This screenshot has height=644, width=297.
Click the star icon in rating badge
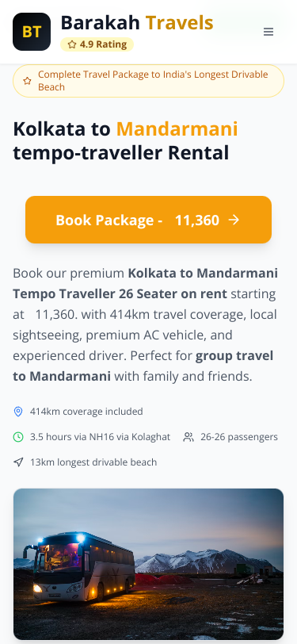(x=72, y=44)
